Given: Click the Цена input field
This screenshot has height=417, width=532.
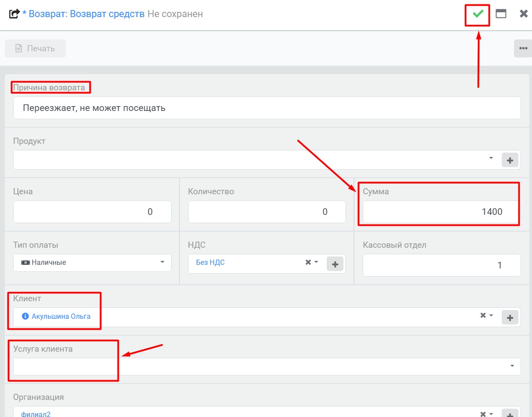Looking at the screenshot, I should [92, 212].
